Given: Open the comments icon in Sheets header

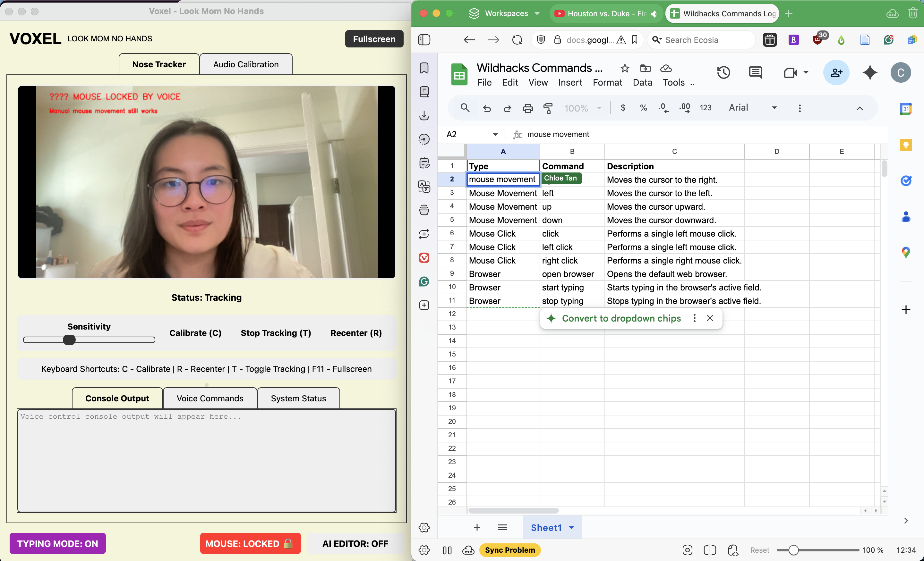Looking at the screenshot, I should point(755,72).
